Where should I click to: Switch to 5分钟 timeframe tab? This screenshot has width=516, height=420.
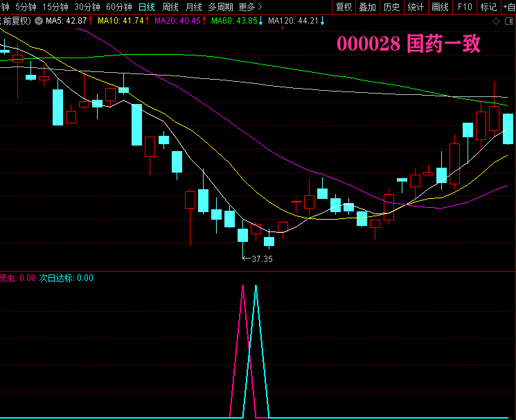tap(26, 7)
